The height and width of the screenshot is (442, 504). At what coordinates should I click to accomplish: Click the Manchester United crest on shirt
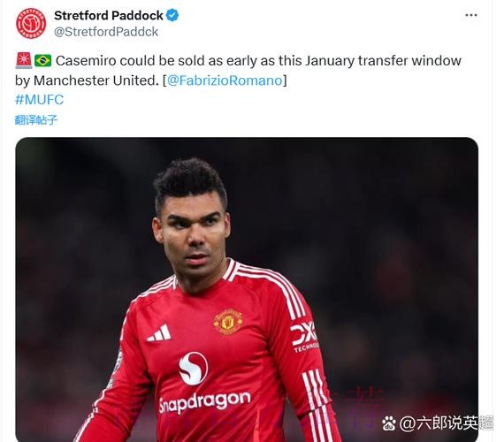point(228,322)
